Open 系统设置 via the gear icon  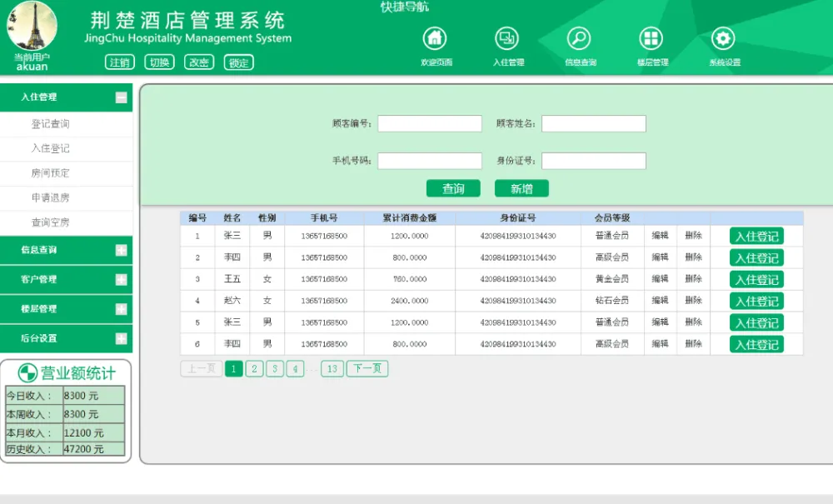tap(722, 37)
